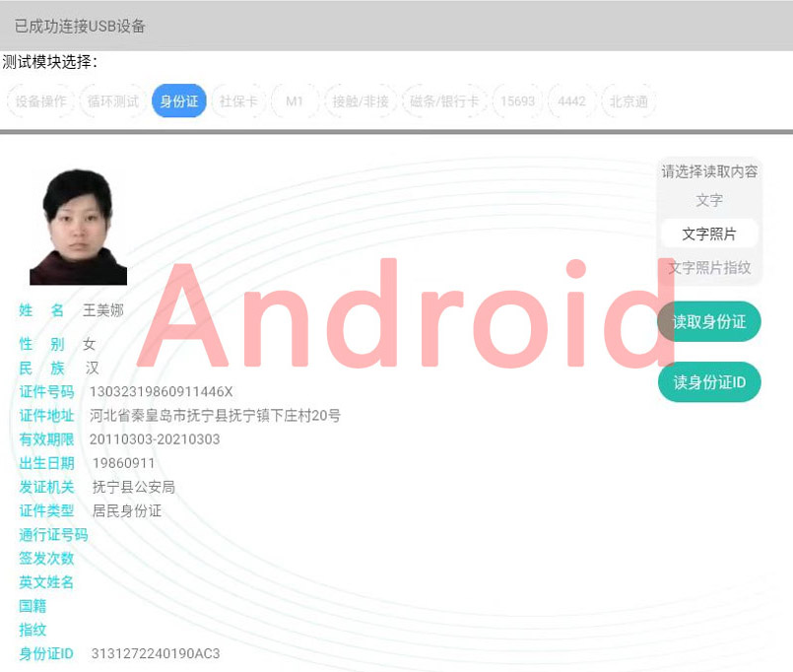打开4442模块

[x=570, y=101]
